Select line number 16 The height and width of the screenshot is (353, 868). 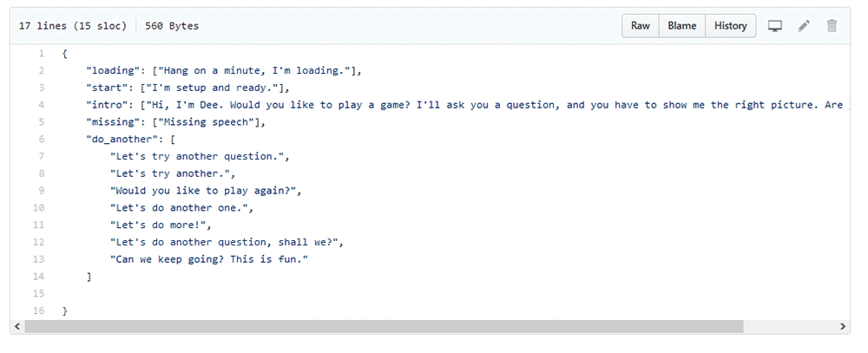(x=39, y=311)
